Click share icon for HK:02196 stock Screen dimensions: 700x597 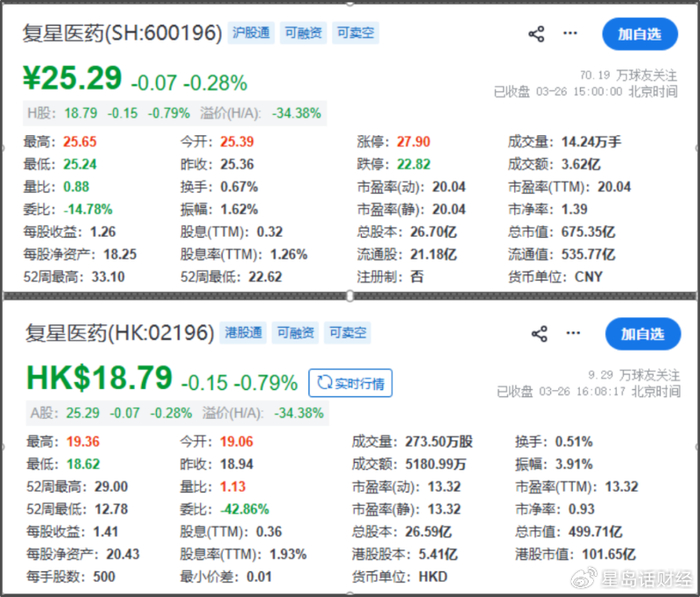tap(539, 334)
